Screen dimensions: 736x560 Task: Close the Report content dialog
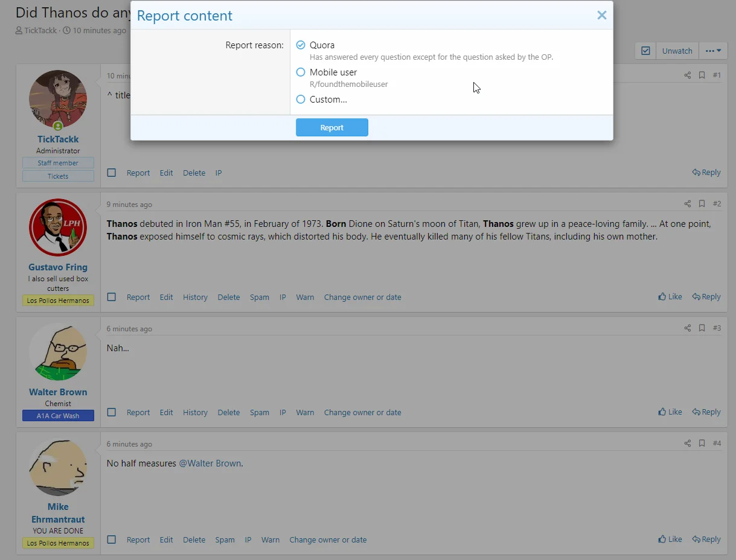click(601, 16)
